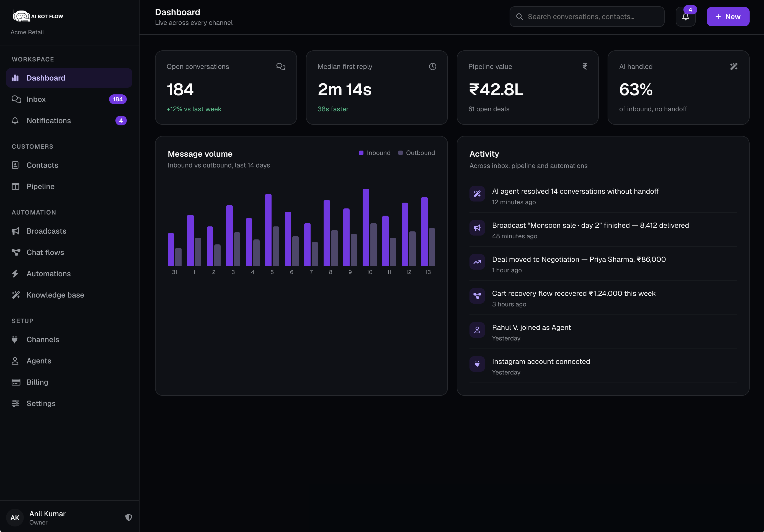Click the Automations lightning bolt icon
Screen dimensions: 764x532
pos(15,273)
